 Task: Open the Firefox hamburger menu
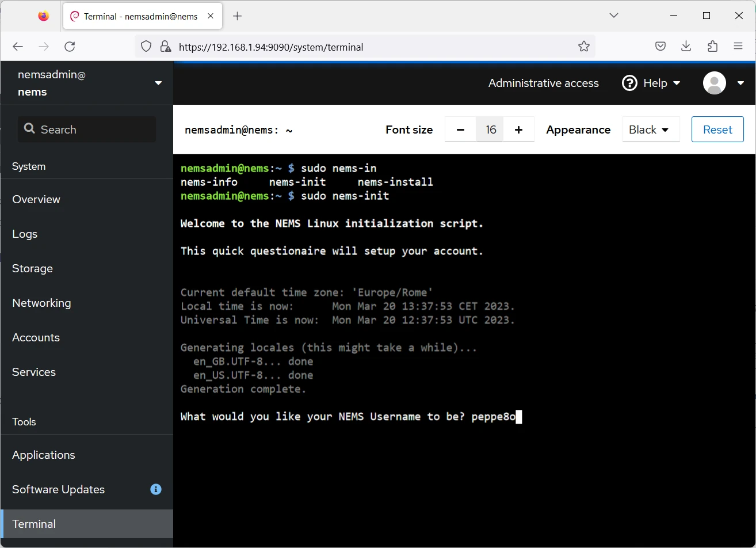pyautogui.click(x=738, y=47)
